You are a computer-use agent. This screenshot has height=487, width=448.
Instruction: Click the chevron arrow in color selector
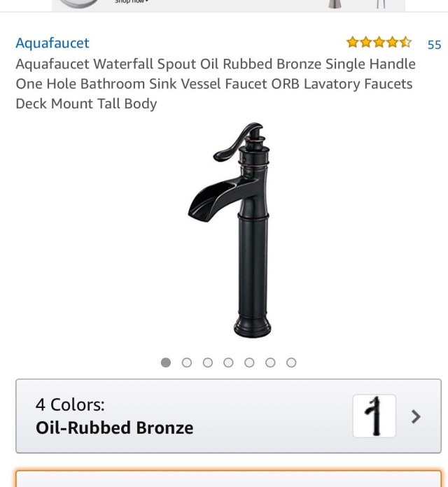click(416, 416)
